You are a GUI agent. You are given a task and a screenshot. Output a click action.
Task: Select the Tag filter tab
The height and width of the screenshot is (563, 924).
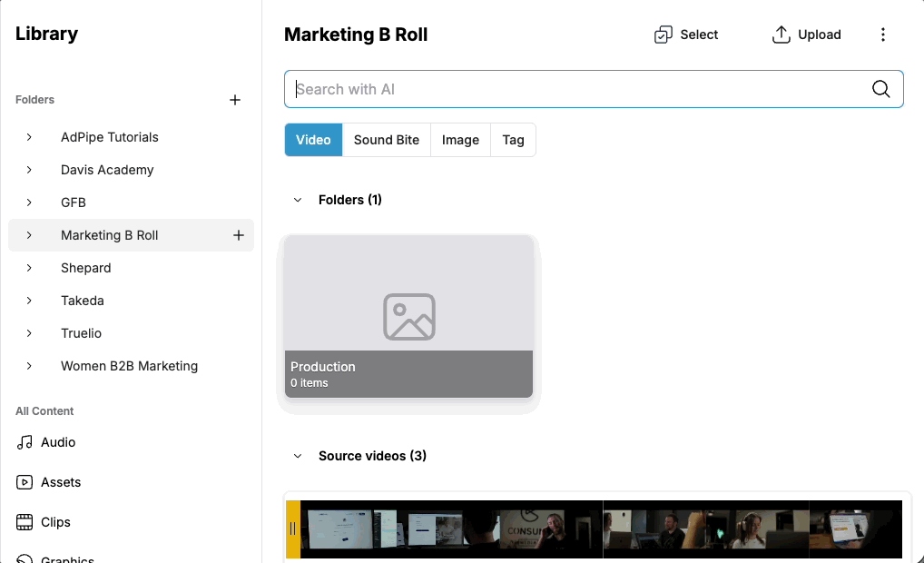point(513,140)
